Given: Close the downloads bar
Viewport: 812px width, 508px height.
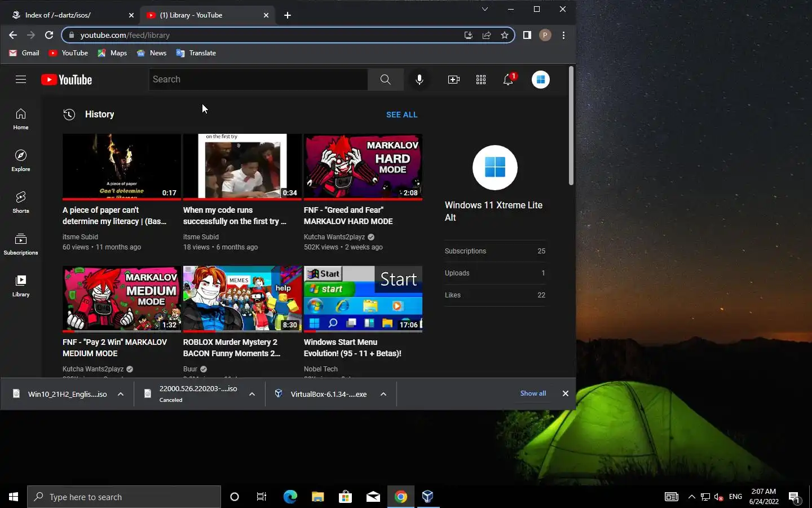Looking at the screenshot, I should click(566, 393).
